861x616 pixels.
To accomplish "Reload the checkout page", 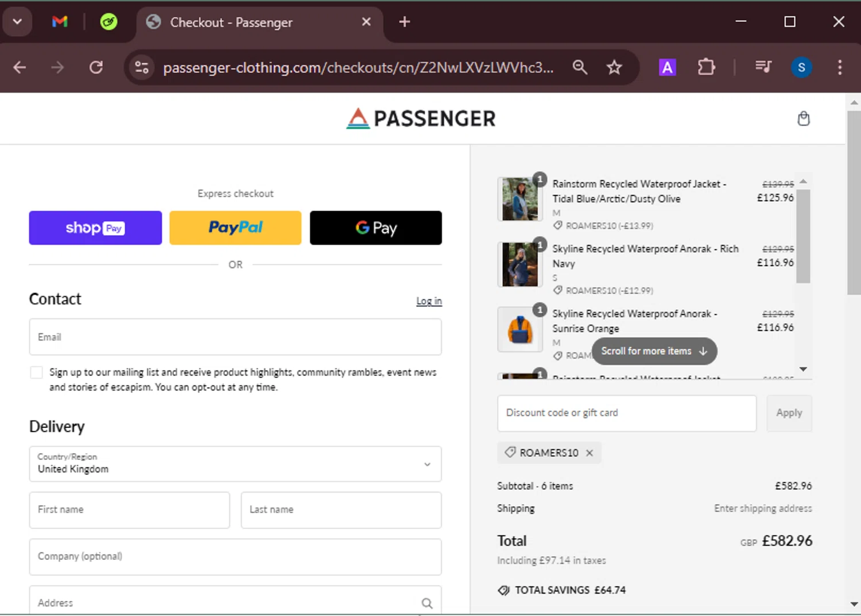I will click(x=96, y=68).
